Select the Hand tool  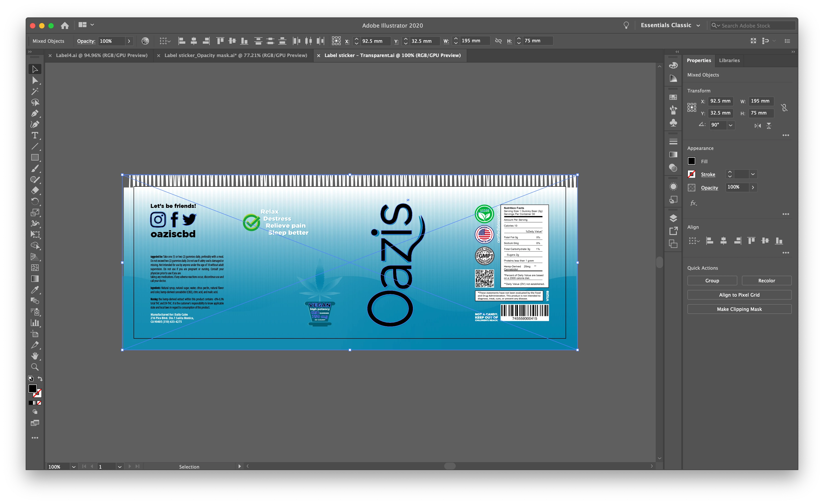coord(35,356)
